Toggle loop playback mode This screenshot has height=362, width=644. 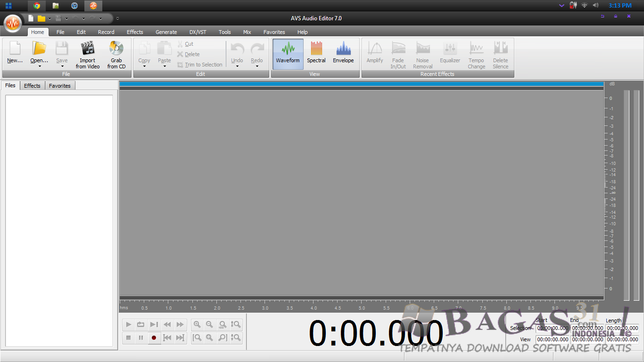(x=141, y=325)
